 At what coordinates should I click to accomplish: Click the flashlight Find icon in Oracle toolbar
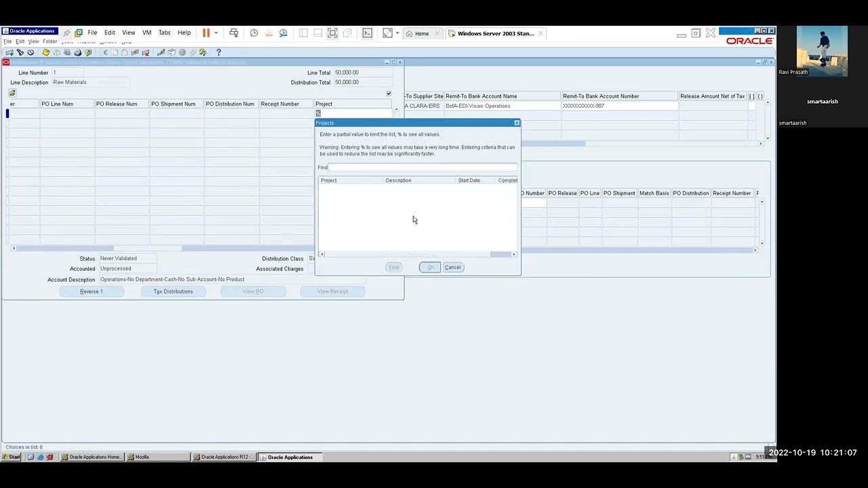click(20, 52)
